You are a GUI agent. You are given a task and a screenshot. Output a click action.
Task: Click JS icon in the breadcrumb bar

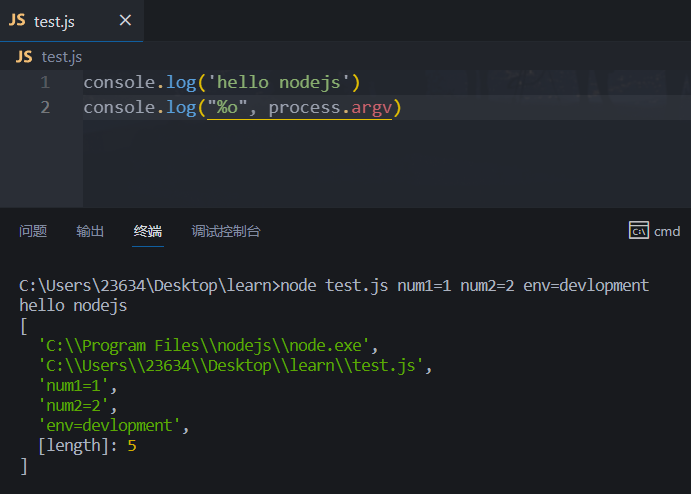24,57
